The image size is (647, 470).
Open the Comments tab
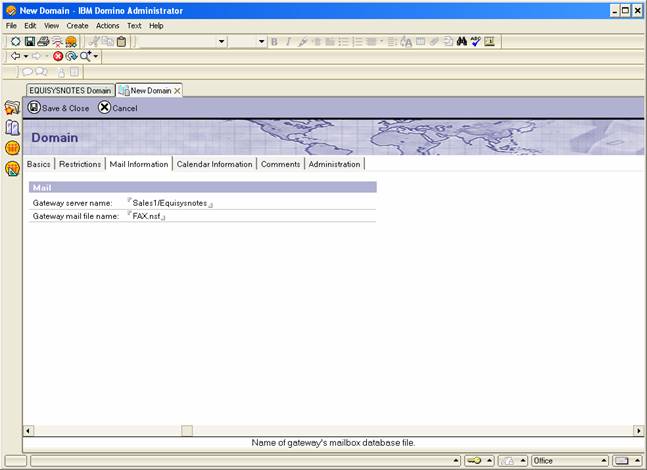[x=281, y=164]
